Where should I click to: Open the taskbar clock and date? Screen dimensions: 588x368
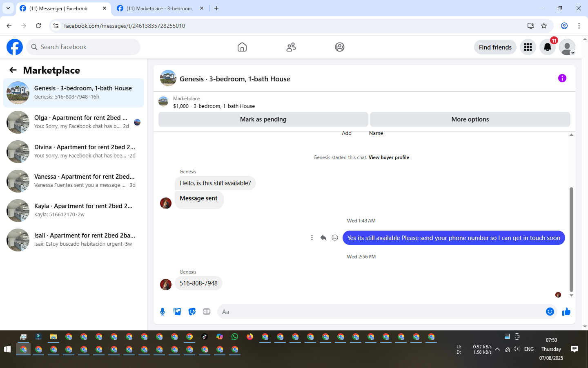click(x=551, y=349)
